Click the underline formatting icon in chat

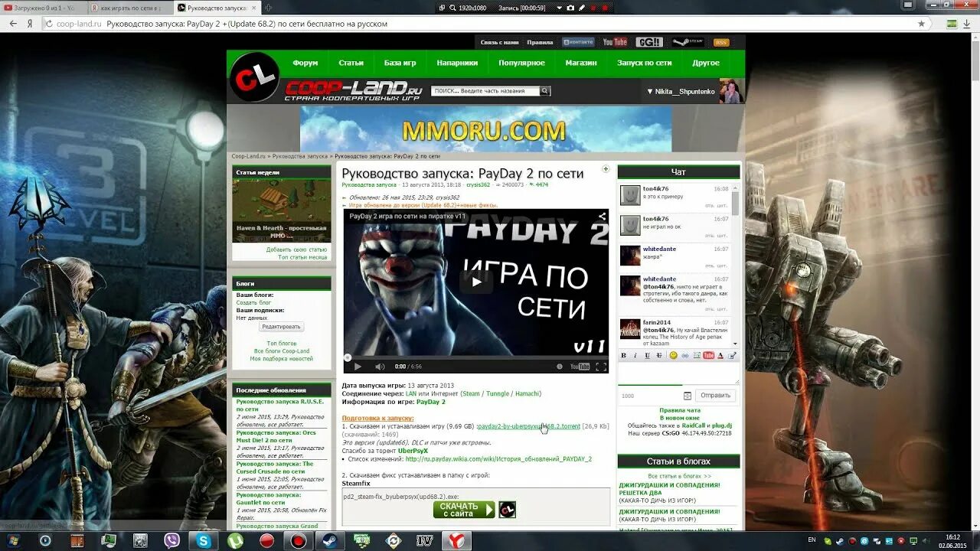point(648,355)
